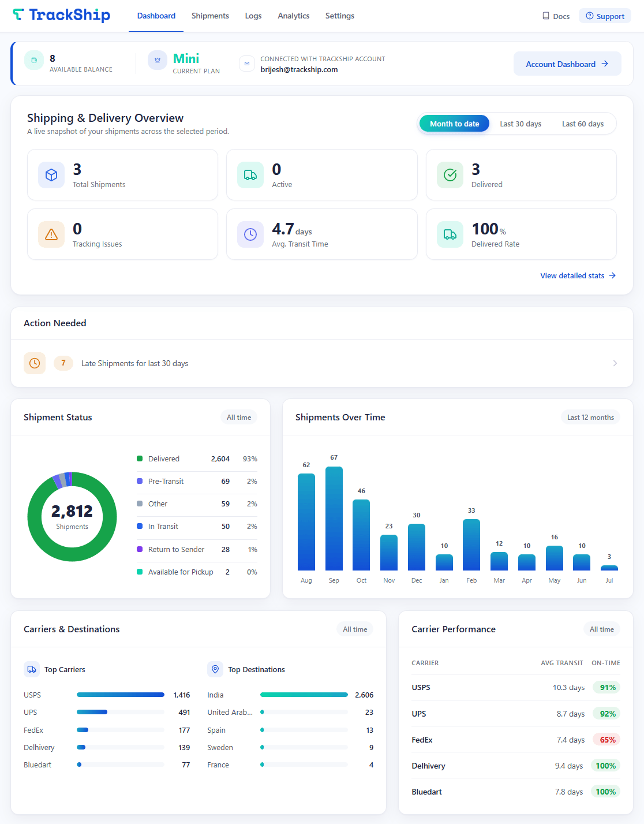
Task: Click the Total Shipments box icon
Action: [51, 175]
